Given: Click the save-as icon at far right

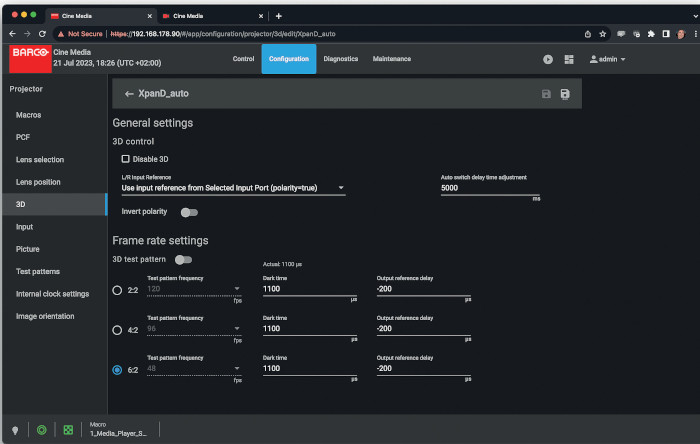Looking at the screenshot, I should click(x=566, y=94).
